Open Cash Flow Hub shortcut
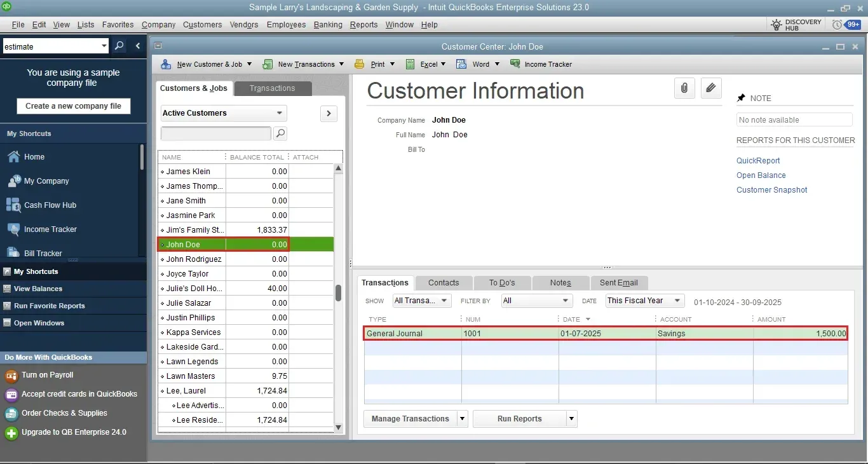 41,205
